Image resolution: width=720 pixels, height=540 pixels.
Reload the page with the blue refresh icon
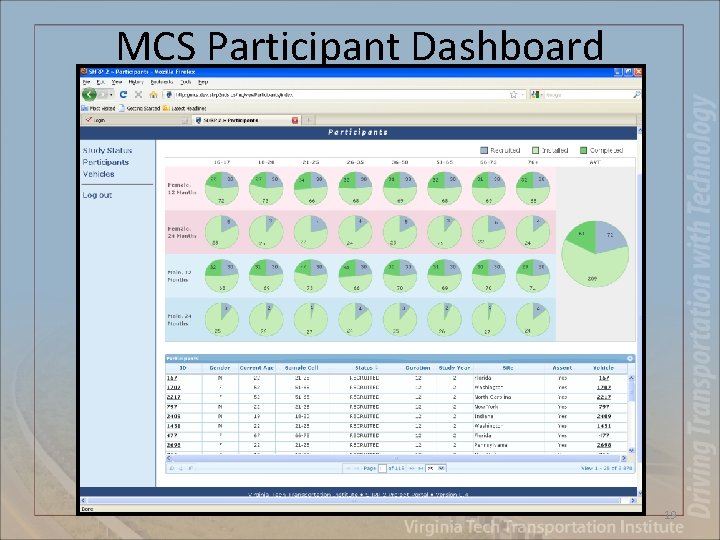(123, 95)
